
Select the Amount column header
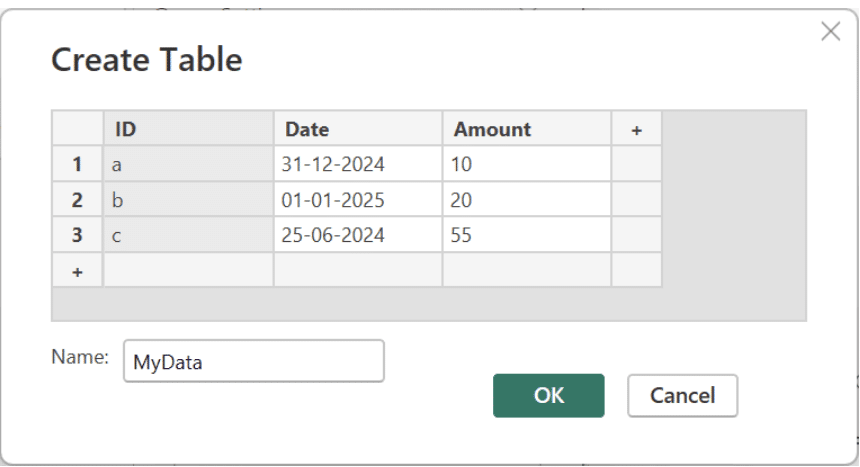pyautogui.click(x=527, y=130)
